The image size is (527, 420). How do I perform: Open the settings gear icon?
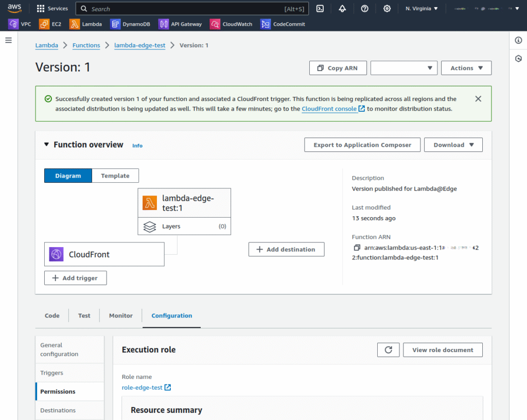pyautogui.click(x=387, y=9)
